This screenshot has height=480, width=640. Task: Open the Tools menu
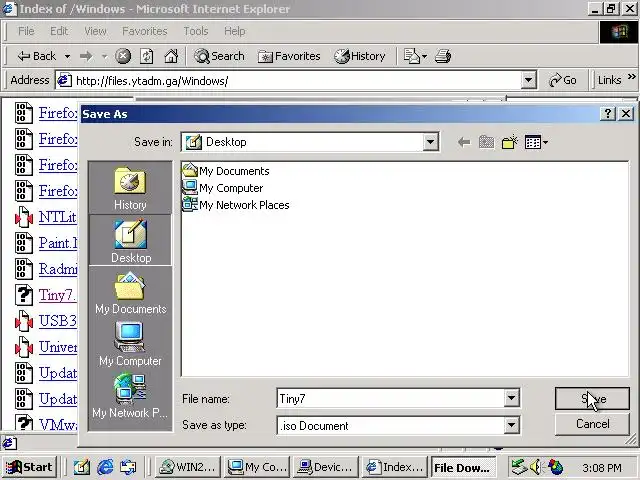point(196,31)
